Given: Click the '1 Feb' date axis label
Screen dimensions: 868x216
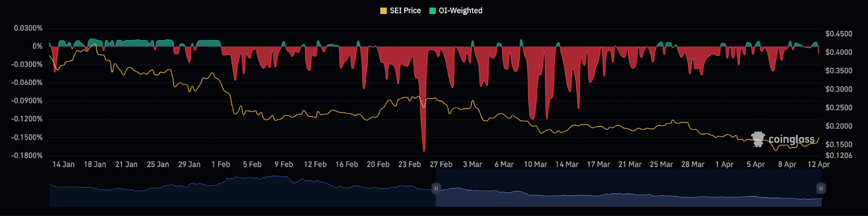Looking at the screenshot, I should 221,165.
